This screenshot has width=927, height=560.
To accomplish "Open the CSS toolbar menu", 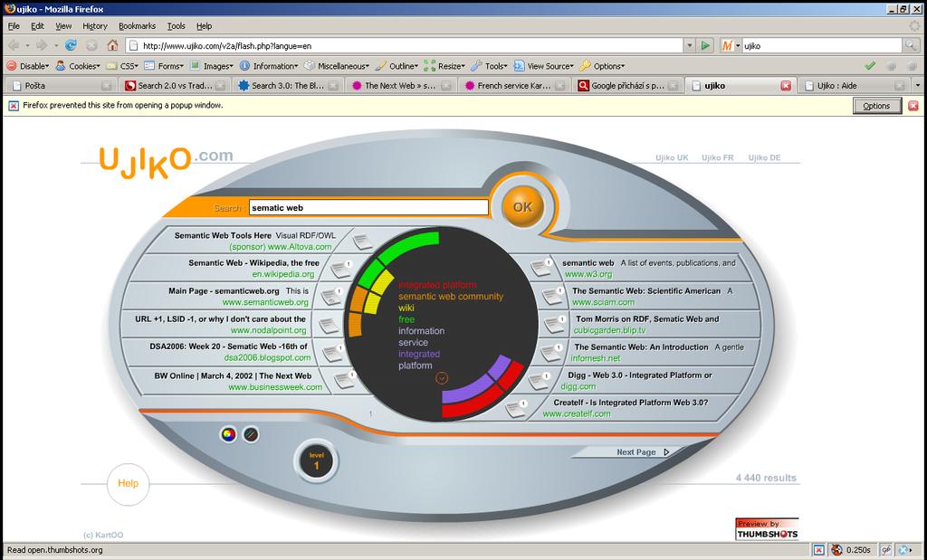I will 122,66.
